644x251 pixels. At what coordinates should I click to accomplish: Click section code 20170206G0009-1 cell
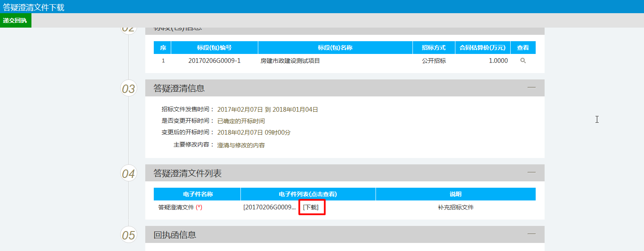coord(214,61)
